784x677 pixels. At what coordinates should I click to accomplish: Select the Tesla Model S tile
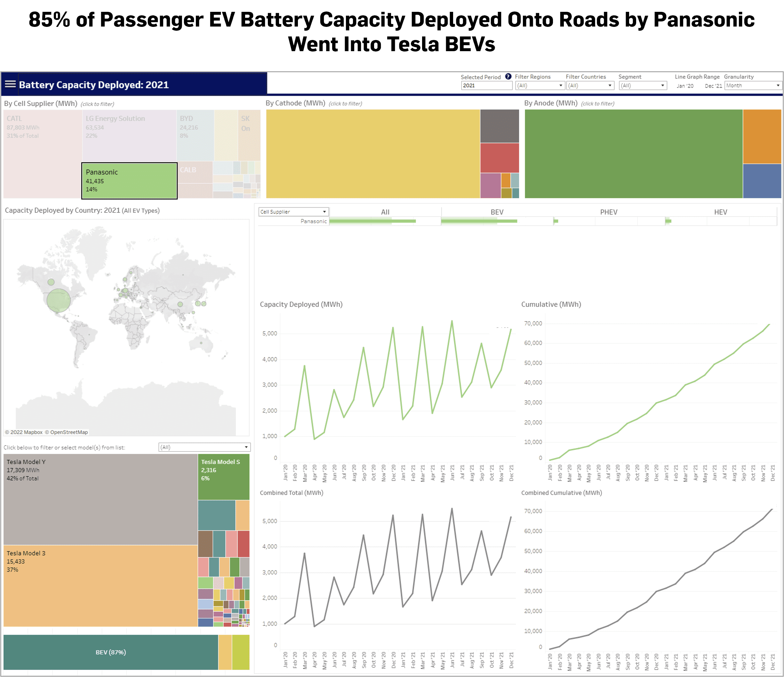[224, 477]
